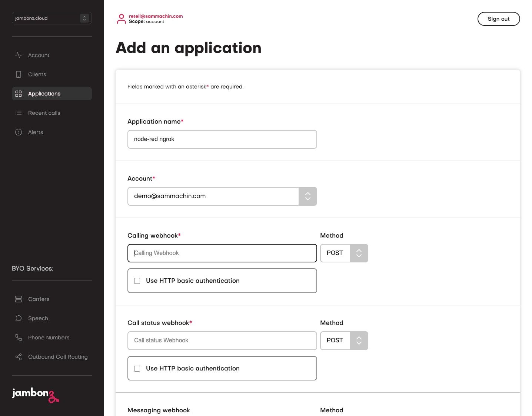Image resolution: width=532 pixels, height=416 pixels.
Task: Click the user avatar icon at top
Action: click(x=121, y=19)
